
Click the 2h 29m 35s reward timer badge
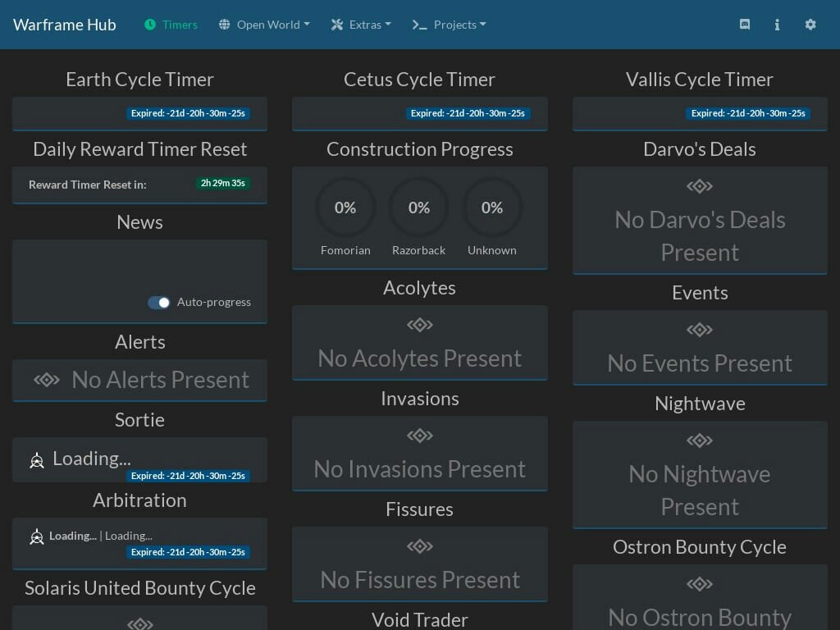click(223, 183)
